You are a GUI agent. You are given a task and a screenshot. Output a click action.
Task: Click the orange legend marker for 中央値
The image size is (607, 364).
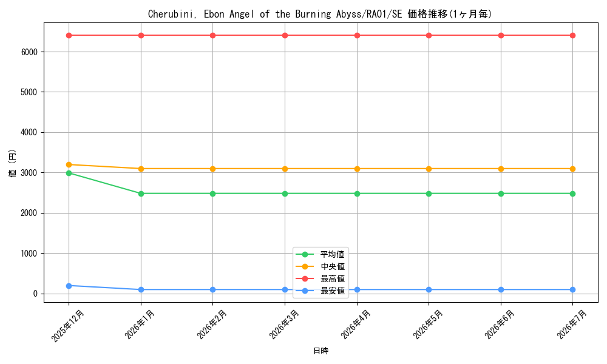[x=305, y=266]
